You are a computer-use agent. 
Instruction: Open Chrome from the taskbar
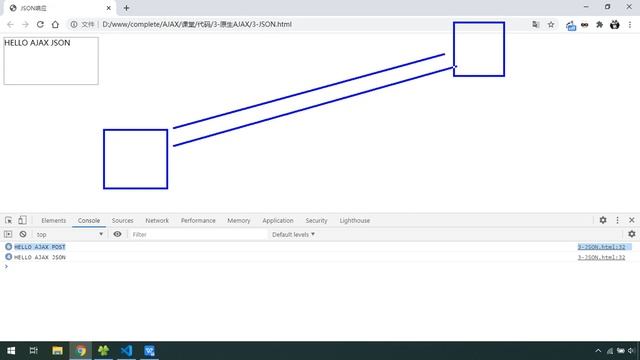point(81,351)
